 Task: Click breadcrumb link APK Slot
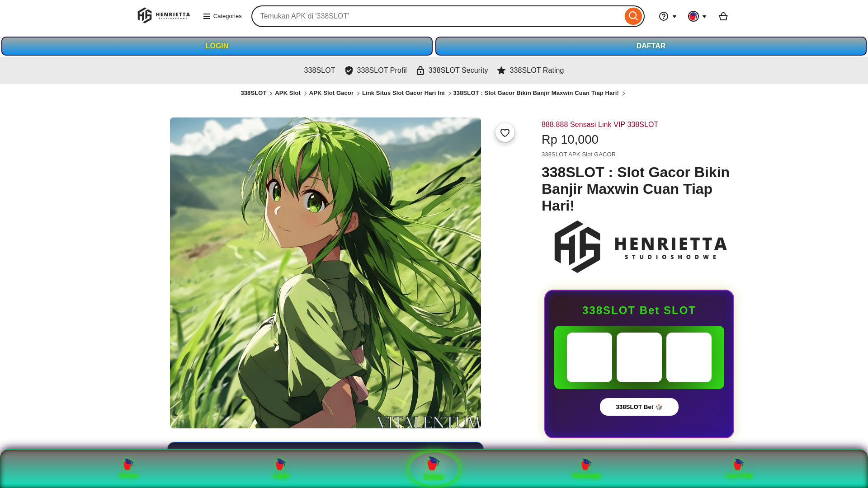(288, 93)
